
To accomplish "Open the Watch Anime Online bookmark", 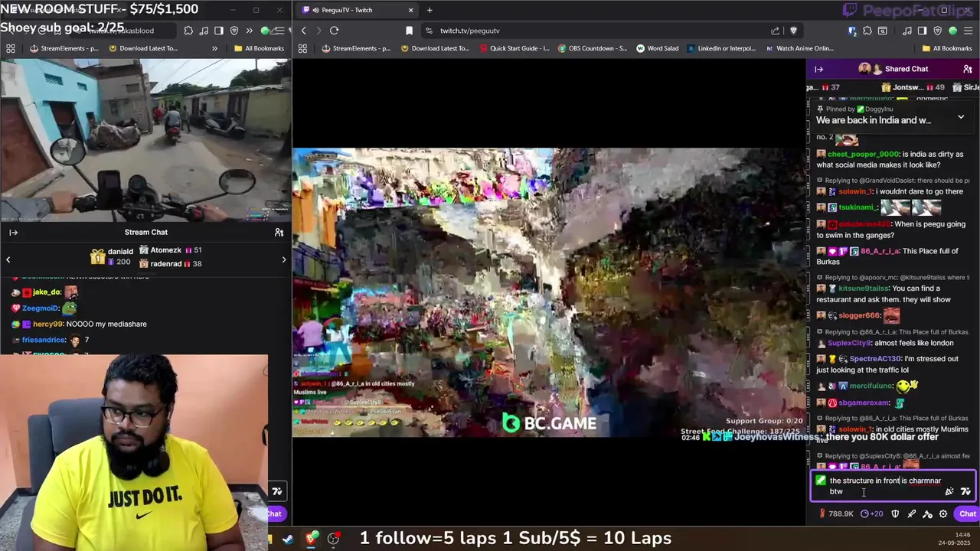I will click(x=800, y=48).
